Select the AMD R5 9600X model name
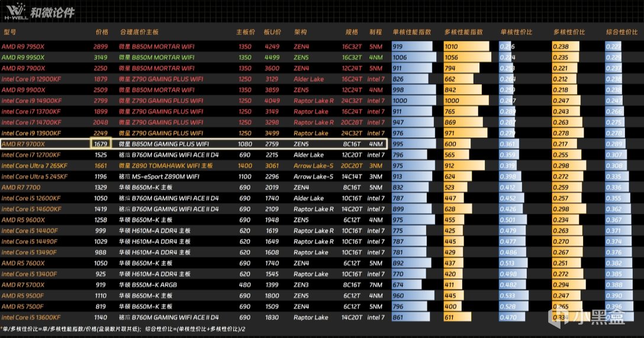 [x=23, y=220]
